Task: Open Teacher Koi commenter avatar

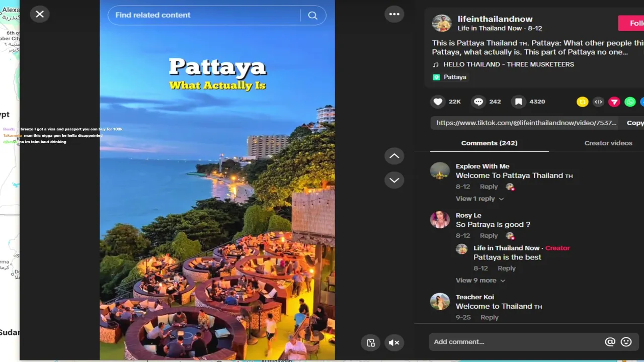Action: (440, 302)
